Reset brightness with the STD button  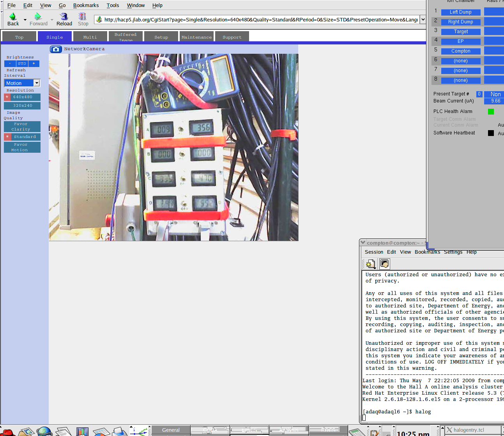[x=22, y=64]
